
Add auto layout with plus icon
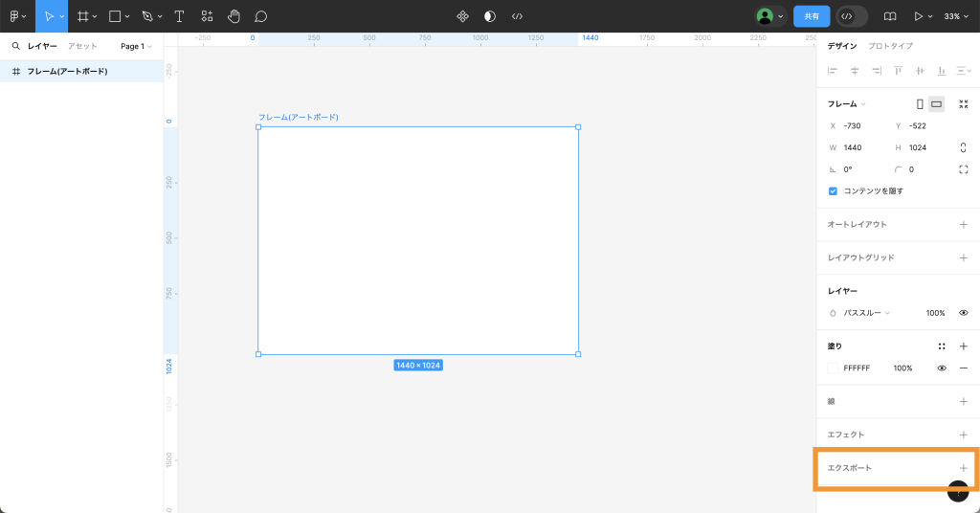(x=963, y=224)
